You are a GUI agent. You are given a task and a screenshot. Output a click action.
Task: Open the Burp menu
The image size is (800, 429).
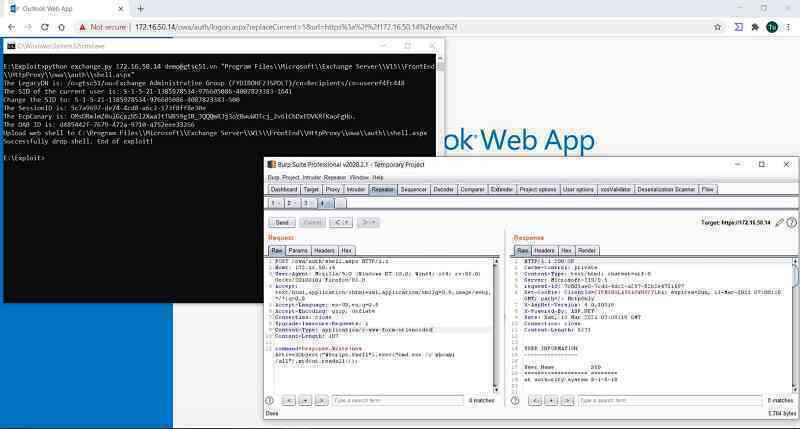pos(273,178)
